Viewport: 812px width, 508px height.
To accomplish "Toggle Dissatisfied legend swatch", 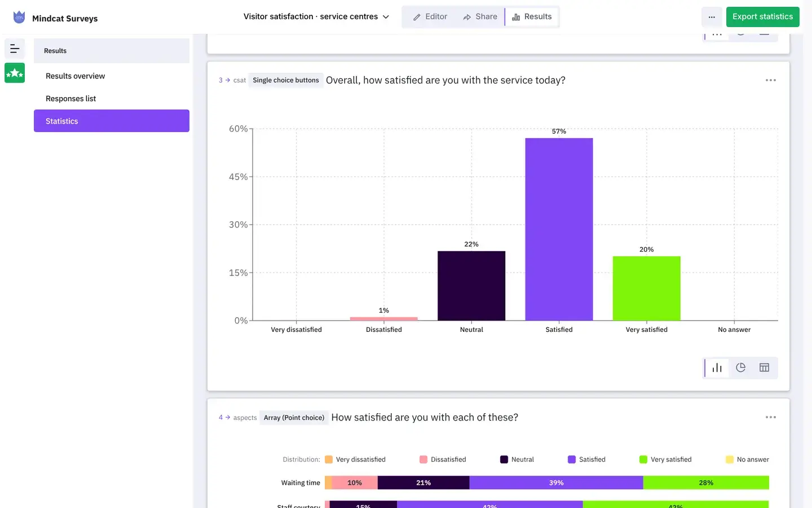I will point(423,459).
